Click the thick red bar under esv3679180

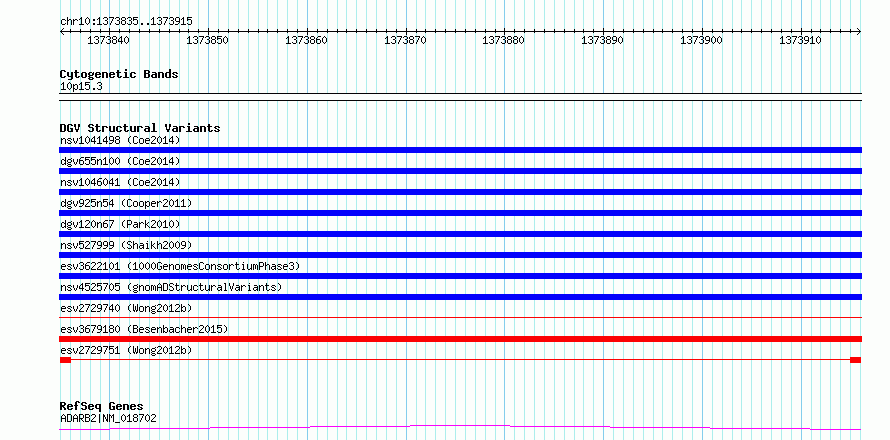point(460,339)
